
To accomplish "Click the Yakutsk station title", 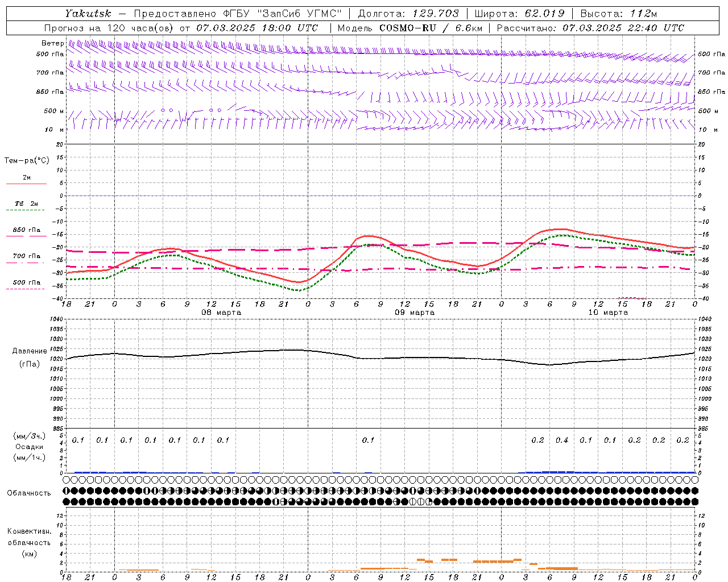I will [x=88, y=14].
